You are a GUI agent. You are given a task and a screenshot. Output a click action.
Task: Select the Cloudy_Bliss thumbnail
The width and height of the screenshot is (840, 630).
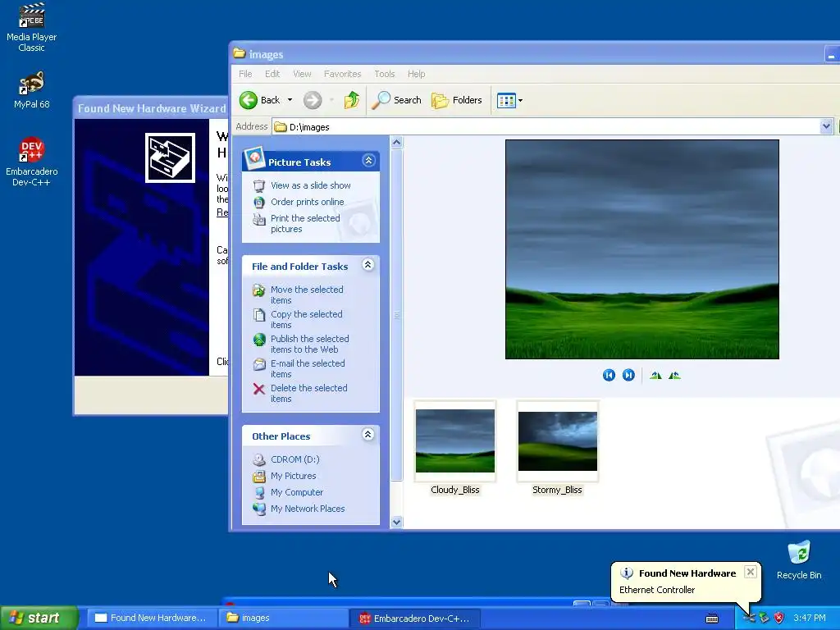(454, 448)
